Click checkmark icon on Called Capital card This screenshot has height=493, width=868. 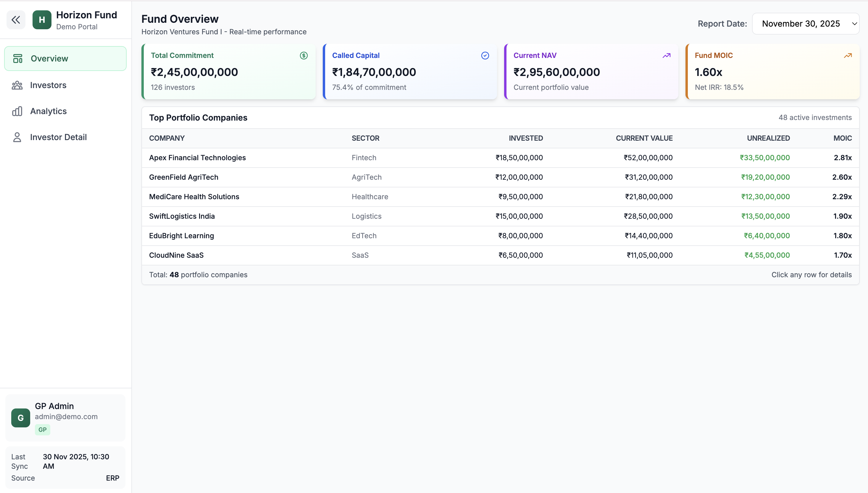[485, 56]
